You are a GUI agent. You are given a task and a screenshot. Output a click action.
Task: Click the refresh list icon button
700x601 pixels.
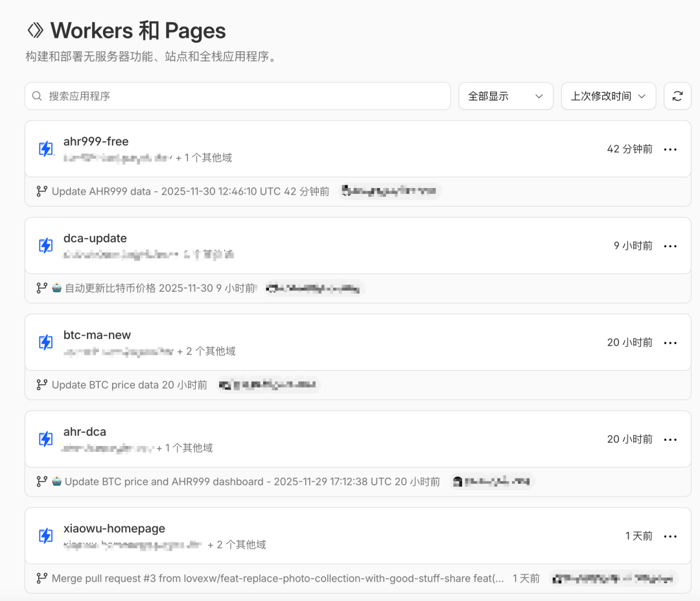[677, 96]
